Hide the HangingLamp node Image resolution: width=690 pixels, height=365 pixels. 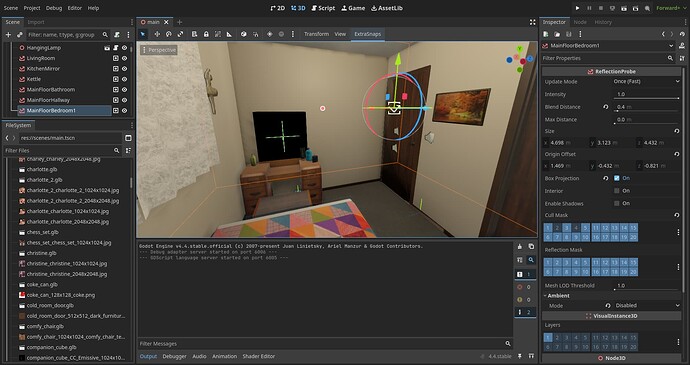(x=125, y=48)
